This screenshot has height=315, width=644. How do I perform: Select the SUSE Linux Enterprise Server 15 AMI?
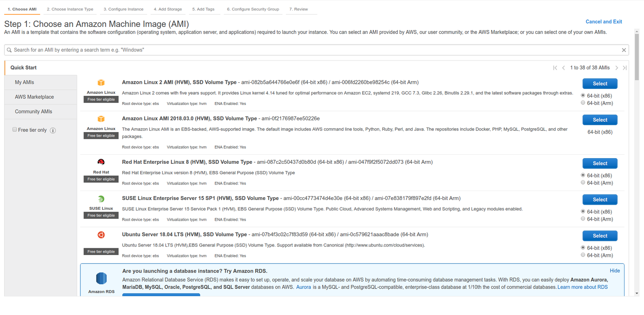point(600,200)
